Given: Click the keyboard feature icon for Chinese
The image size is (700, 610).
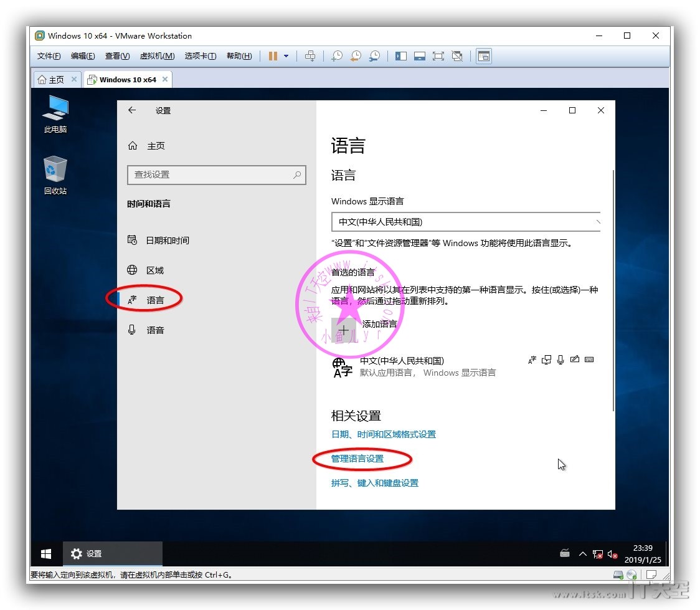Looking at the screenshot, I should point(589,360).
